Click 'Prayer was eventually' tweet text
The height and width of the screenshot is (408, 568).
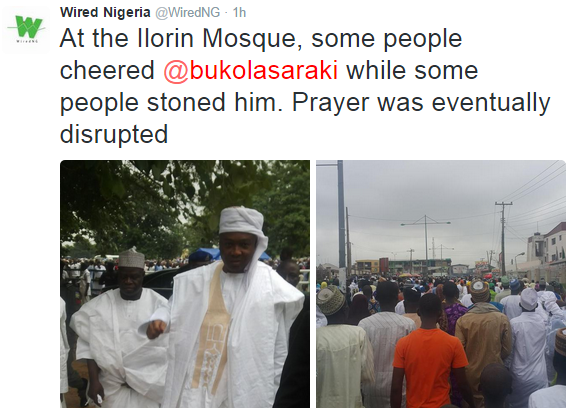pyautogui.click(x=421, y=103)
